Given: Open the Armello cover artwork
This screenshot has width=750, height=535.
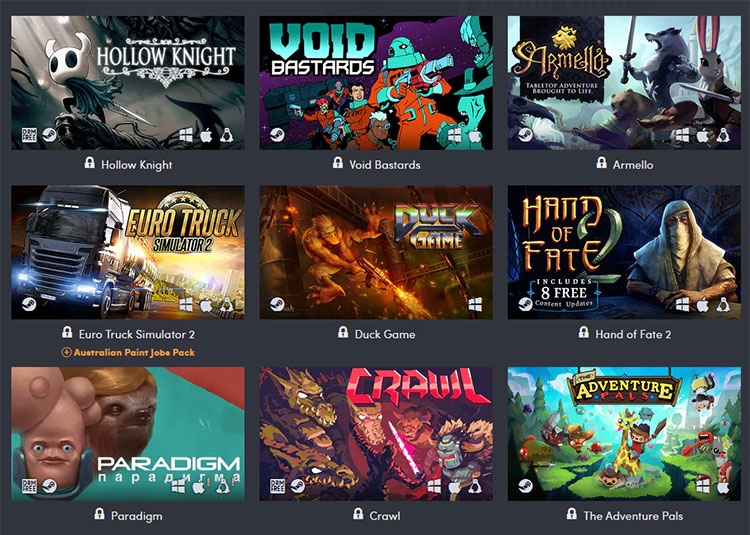Looking at the screenshot, I should [624, 83].
